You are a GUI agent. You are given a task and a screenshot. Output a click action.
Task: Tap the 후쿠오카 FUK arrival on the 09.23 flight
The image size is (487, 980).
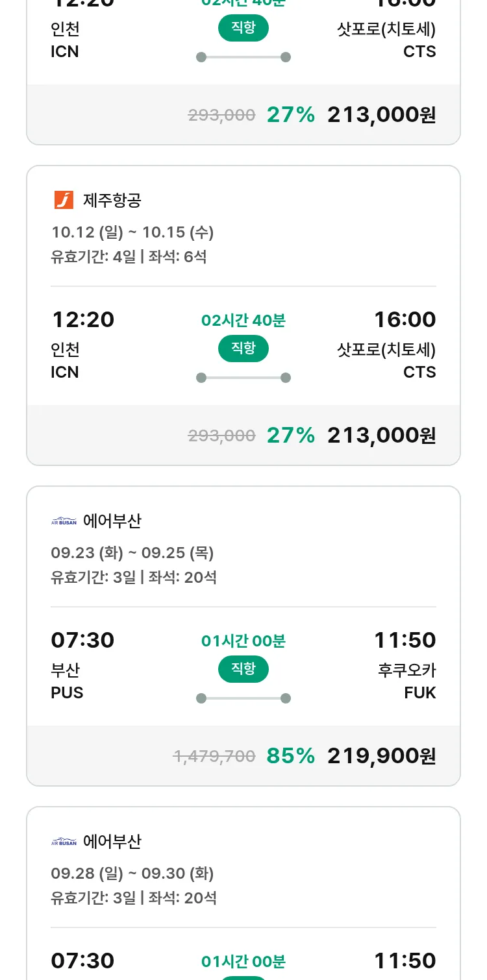click(406, 681)
